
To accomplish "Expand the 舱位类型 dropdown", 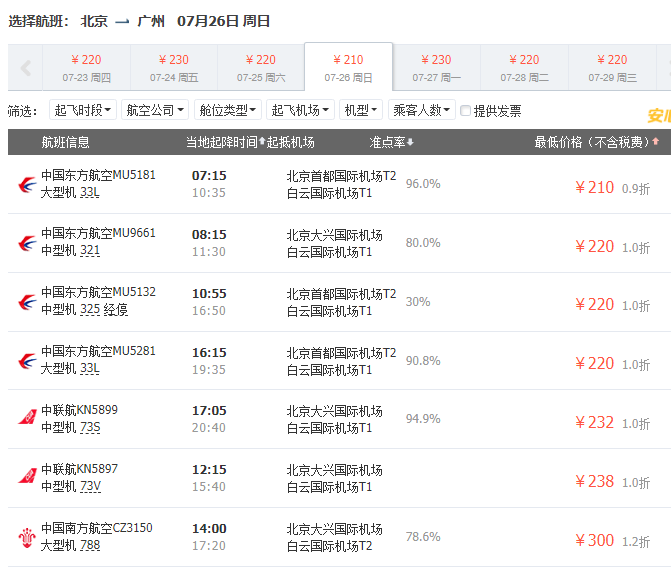I will tap(228, 111).
